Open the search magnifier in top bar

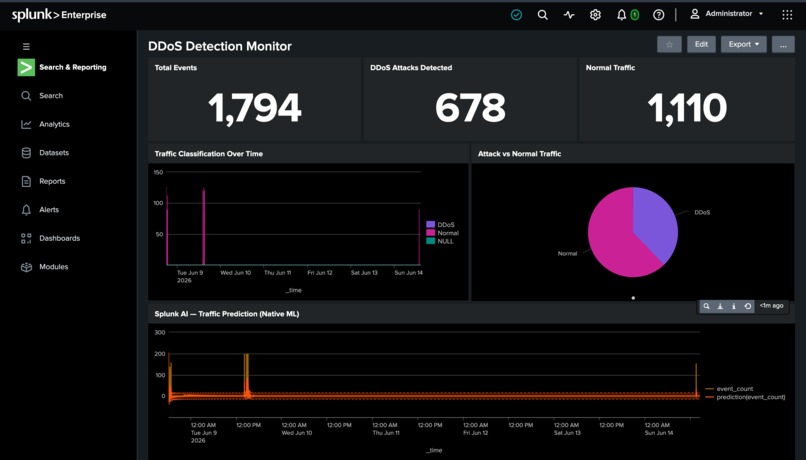[x=542, y=15]
